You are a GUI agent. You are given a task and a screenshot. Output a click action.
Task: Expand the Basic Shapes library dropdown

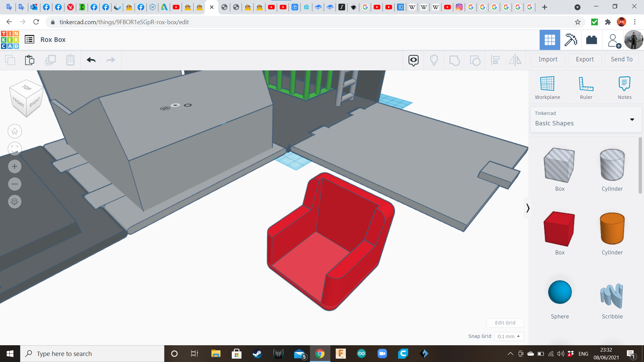coord(632,119)
